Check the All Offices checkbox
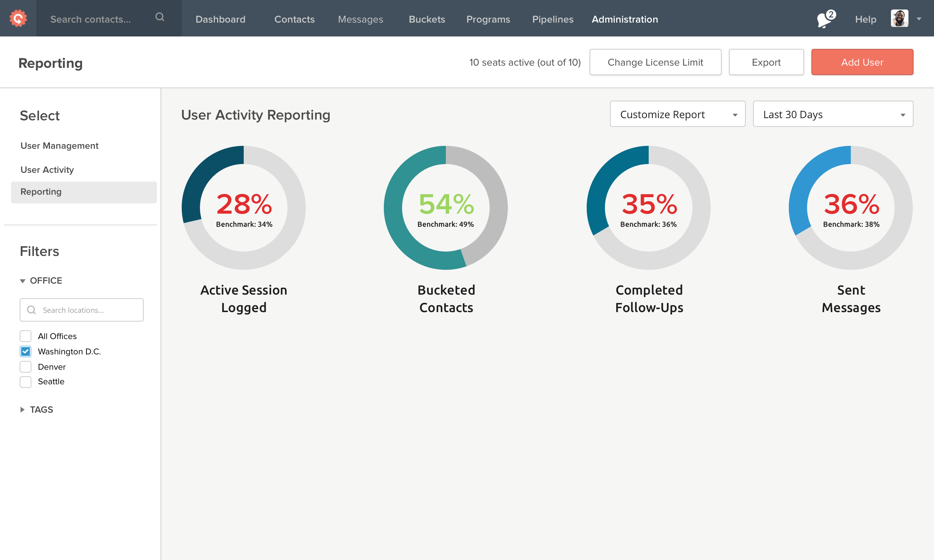 [x=26, y=336]
